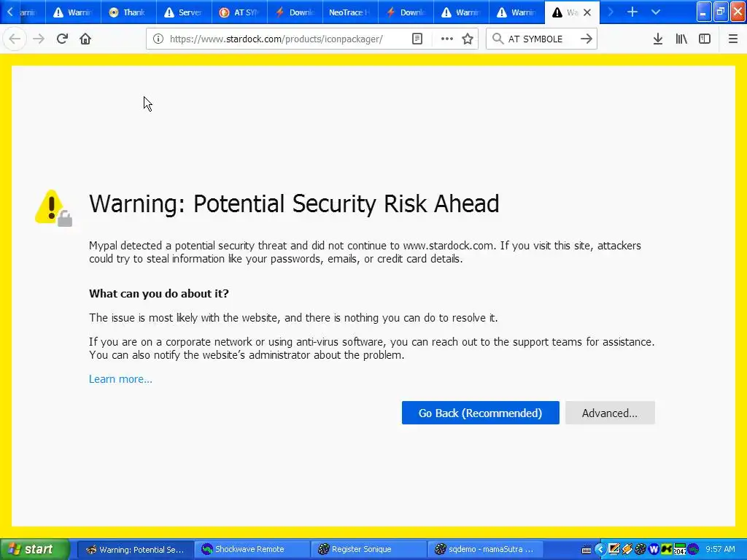The height and width of the screenshot is (560, 747).
Task: Switch to the second Download tab
Action: pyautogui.click(x=406, y=12)
